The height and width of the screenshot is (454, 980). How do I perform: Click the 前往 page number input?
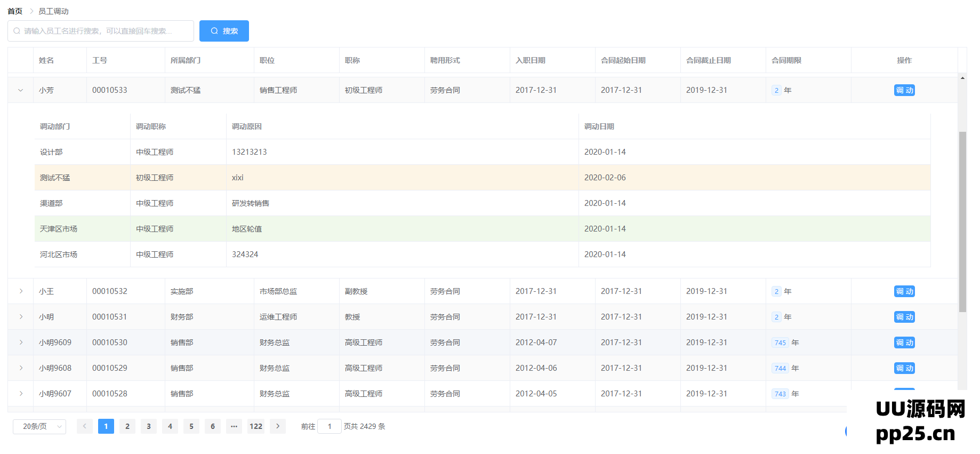tap(330, 426)
